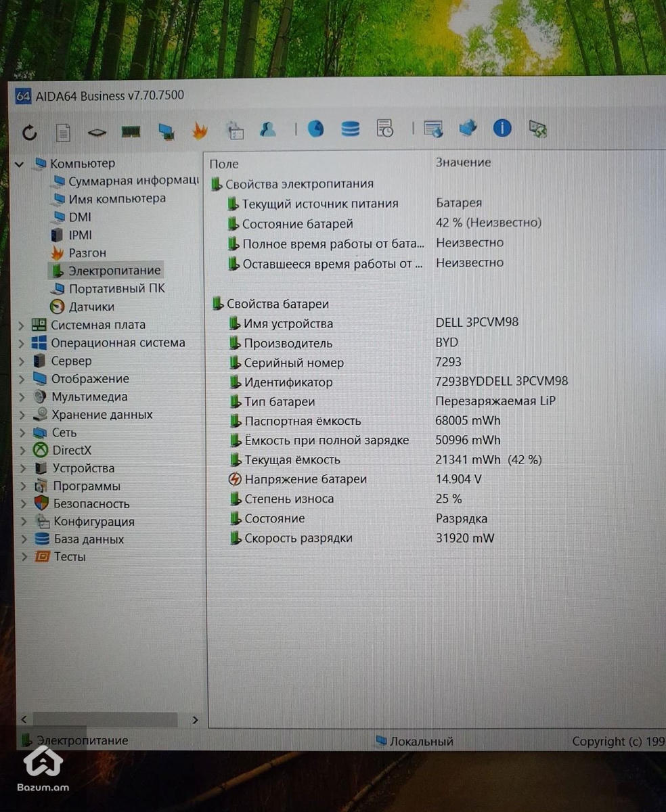Click the blue computers toolbar icon
666x812 pixels.
coord(468,127)
